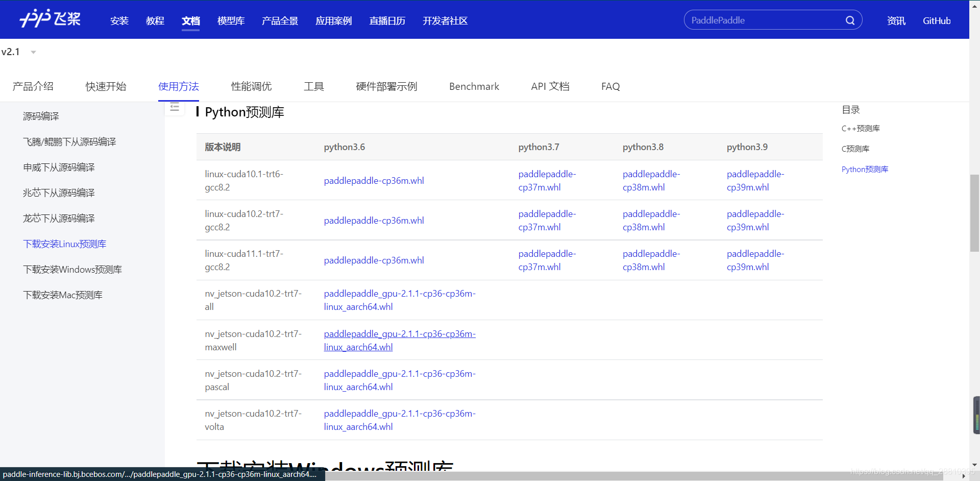Download cp39m whl for cuda10.2-trt7 linux
Image resolution: width=980 pixels, height=481 pixels.
755,221
